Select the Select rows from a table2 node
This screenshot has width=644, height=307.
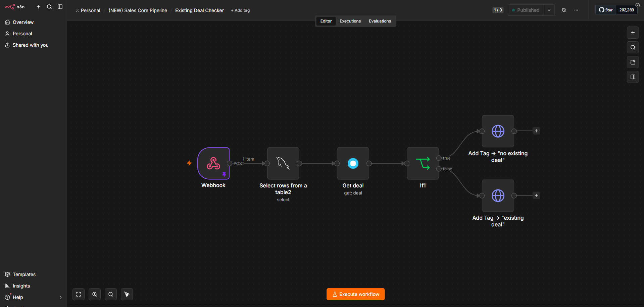[x=283, y=163]
